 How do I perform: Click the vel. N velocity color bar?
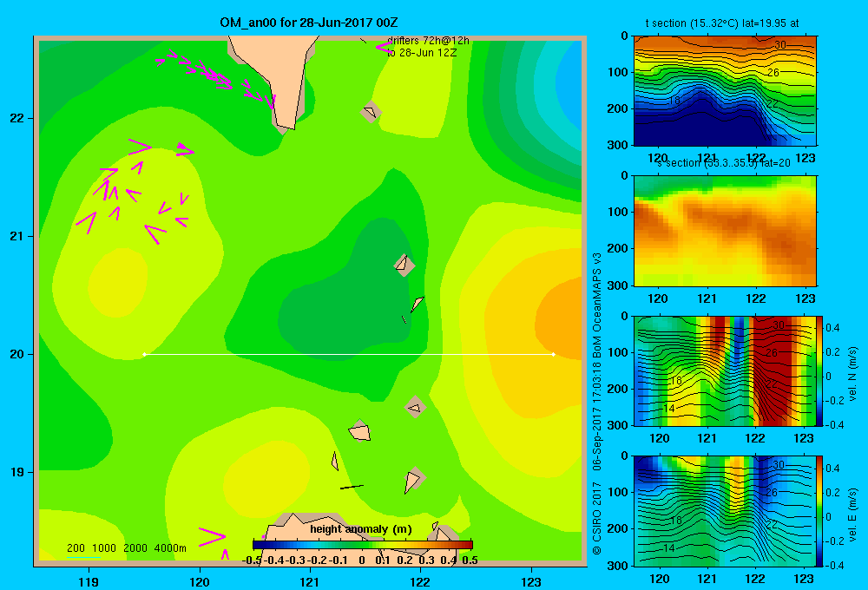tap(820, 370)
